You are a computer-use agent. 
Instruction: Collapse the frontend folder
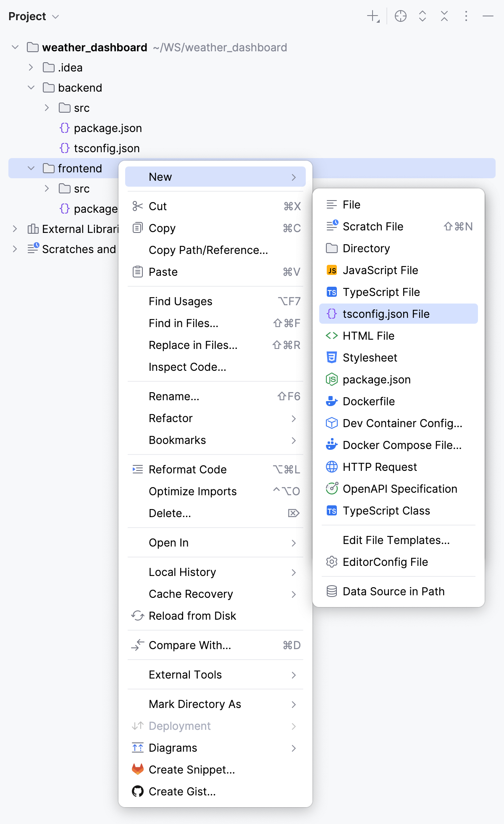[31, 168]
